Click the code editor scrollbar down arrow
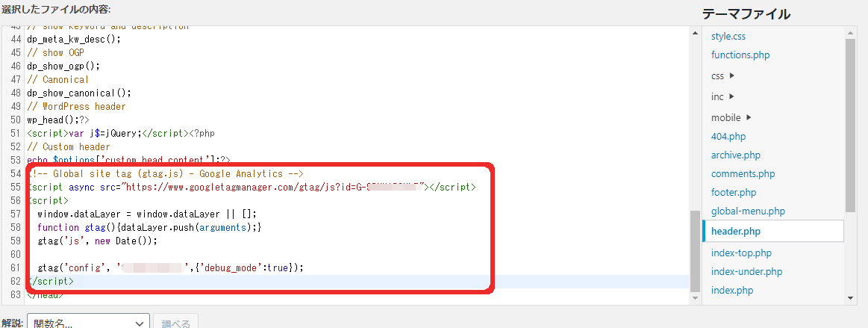 coord(696,298)
